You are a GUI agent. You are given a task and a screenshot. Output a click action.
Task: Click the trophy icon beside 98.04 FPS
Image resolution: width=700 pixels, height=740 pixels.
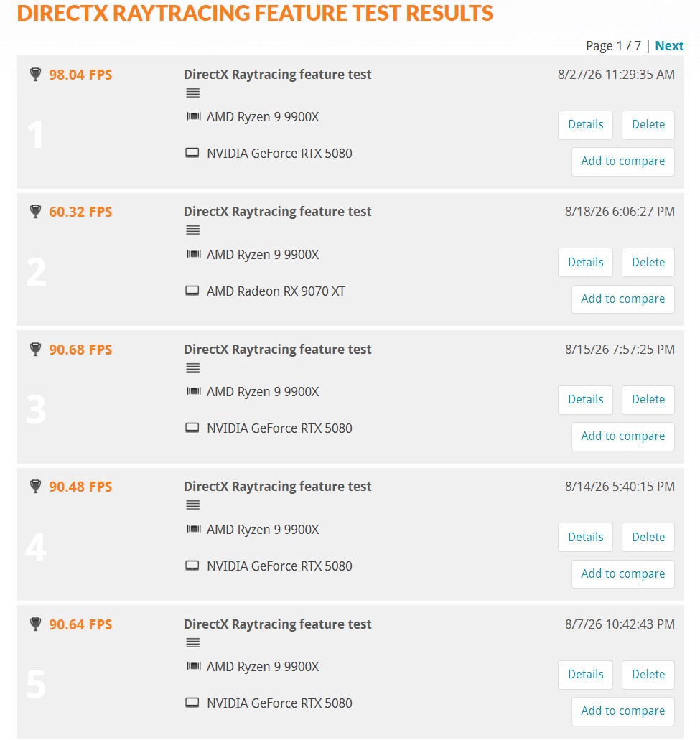[35, 75]
